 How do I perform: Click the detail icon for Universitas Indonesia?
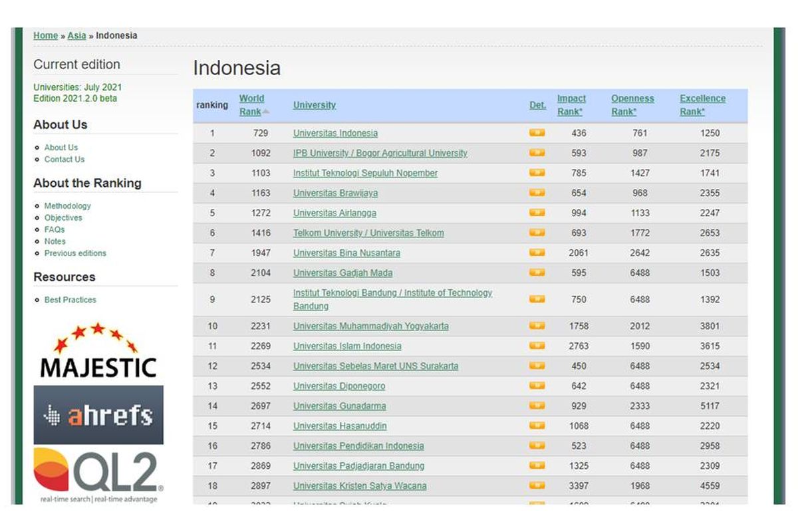pos(537,133)
